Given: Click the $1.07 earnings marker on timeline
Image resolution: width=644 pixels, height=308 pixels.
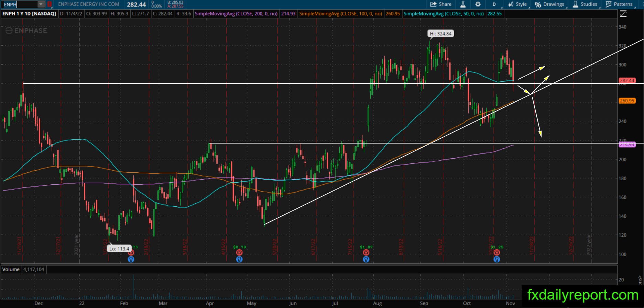Looking at the screenshot, I should tap(366, 247).
